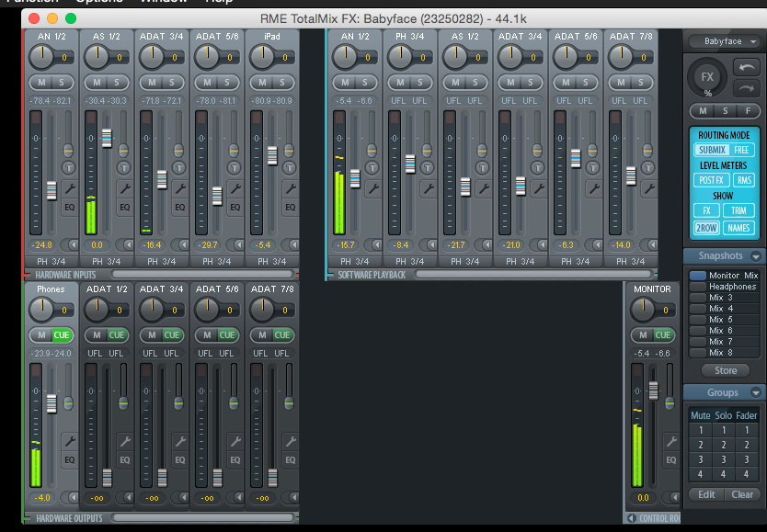Select the Headphones snapshot
The width and height of the screenshot is (767, 532).
coord(732,287)
